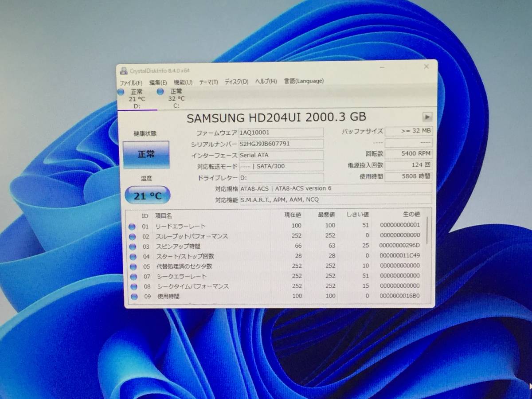This screenshot has height=399, width=532.
Task: Select the D: disk tab at 21 °C
Action: 136,99
